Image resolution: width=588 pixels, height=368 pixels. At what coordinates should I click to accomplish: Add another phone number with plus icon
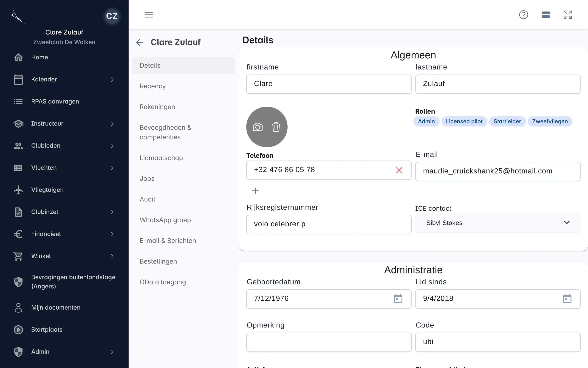pyautogui.click(x=255, y=191)
